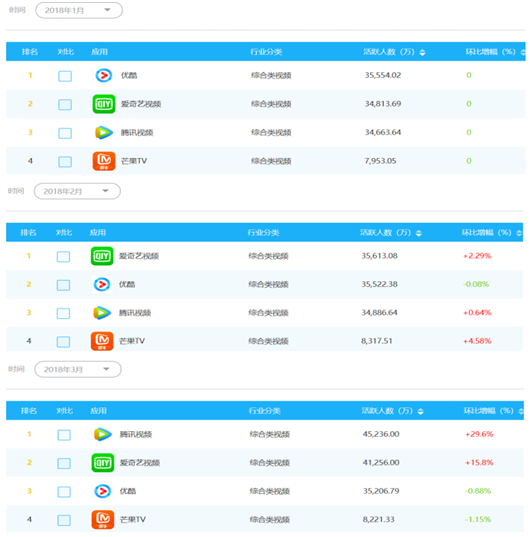Select the growth value +2.29%
Screen dimensions: 530x537
point(477,256)
